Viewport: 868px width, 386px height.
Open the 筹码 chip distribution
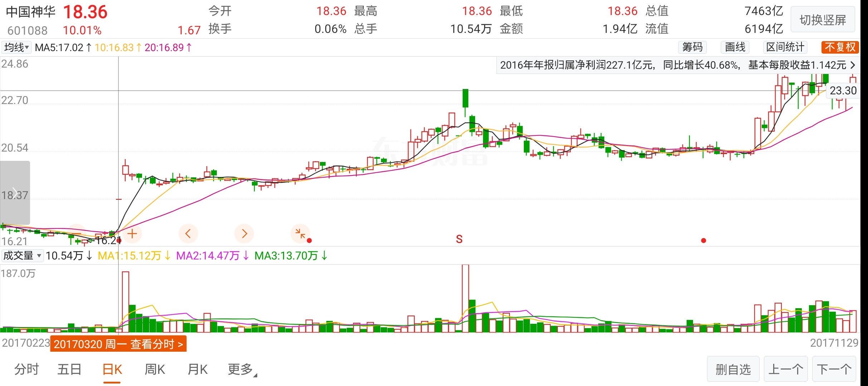pos(692,47)
